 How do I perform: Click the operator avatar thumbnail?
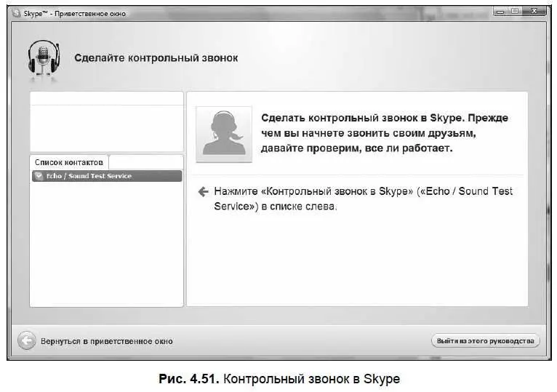(224, 134)
